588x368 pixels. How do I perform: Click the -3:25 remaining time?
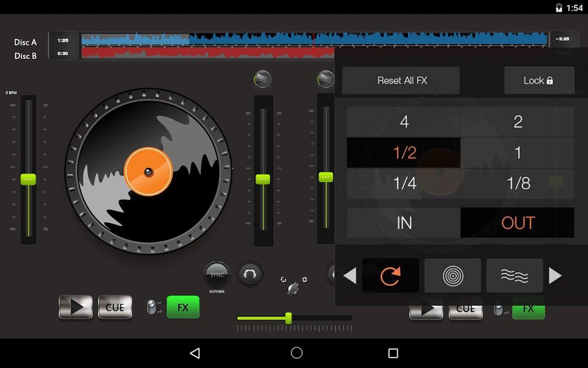coord(562,39)
